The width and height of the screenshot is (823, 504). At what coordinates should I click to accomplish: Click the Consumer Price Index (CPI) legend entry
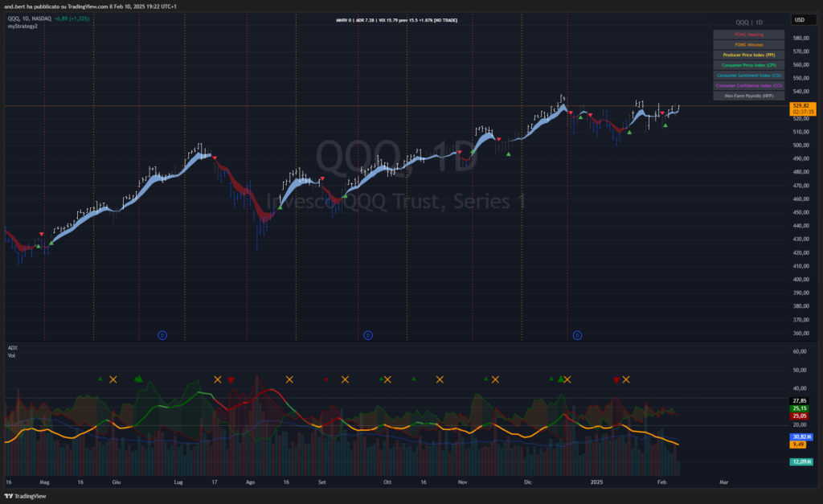(x=748, y=64)
